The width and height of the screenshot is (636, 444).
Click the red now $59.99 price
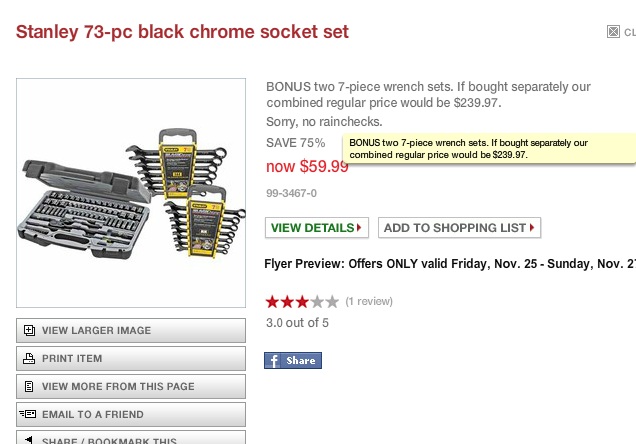tap(306, 167)
